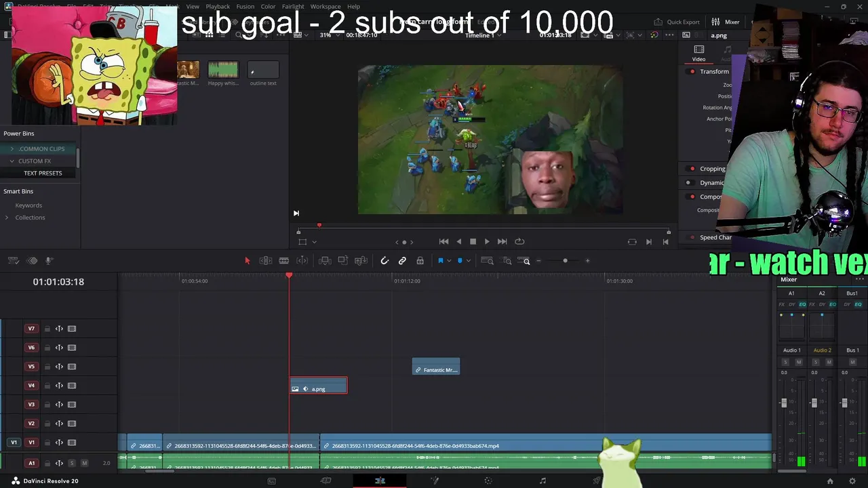Open the Workspace menu
This screenshot has height=488, width=868.
click(325, 7)
